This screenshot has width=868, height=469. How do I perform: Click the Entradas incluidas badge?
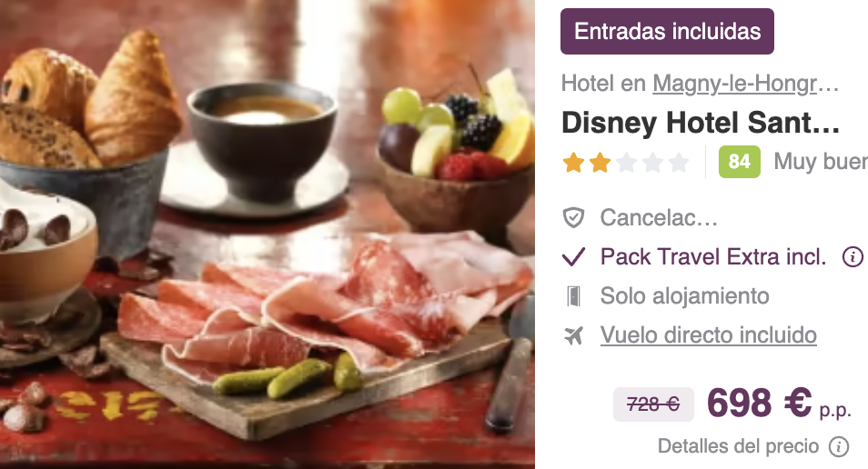(667, 32)
